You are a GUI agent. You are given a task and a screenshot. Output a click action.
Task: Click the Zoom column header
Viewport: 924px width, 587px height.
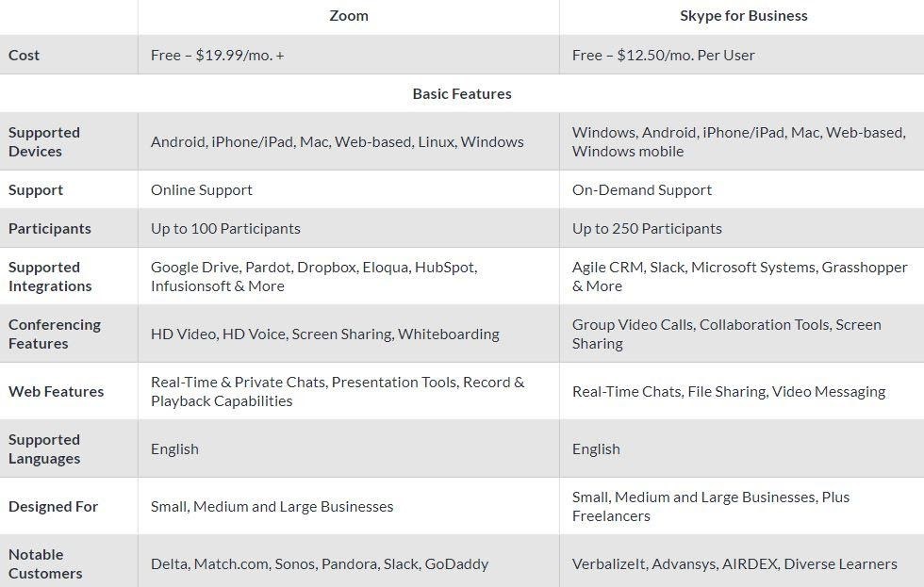tap(349, 16)
